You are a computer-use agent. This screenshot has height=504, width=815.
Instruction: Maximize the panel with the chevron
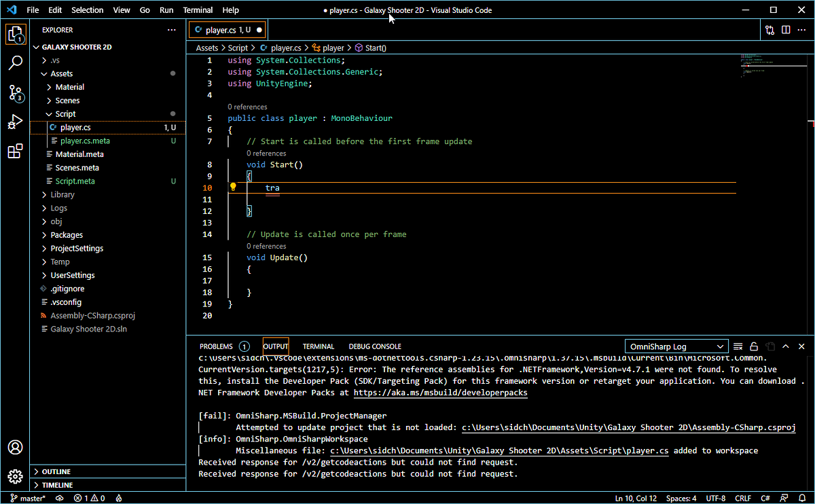pos(785,346)
